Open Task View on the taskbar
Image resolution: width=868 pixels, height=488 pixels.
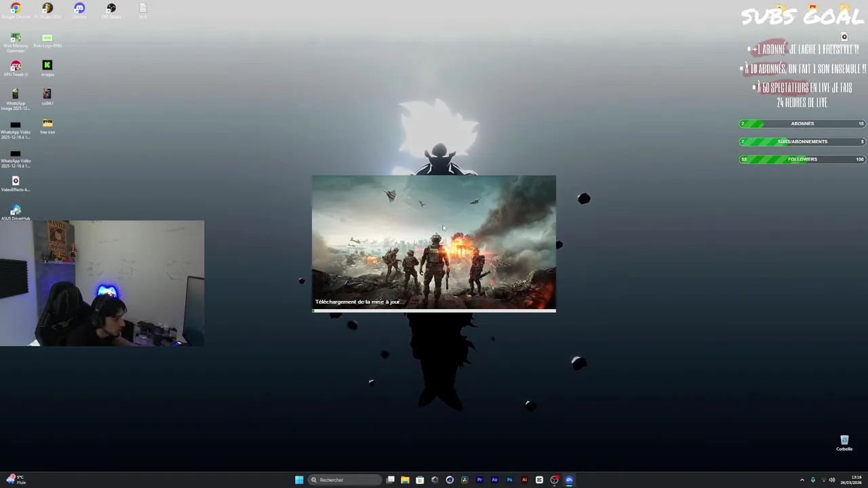391,480
